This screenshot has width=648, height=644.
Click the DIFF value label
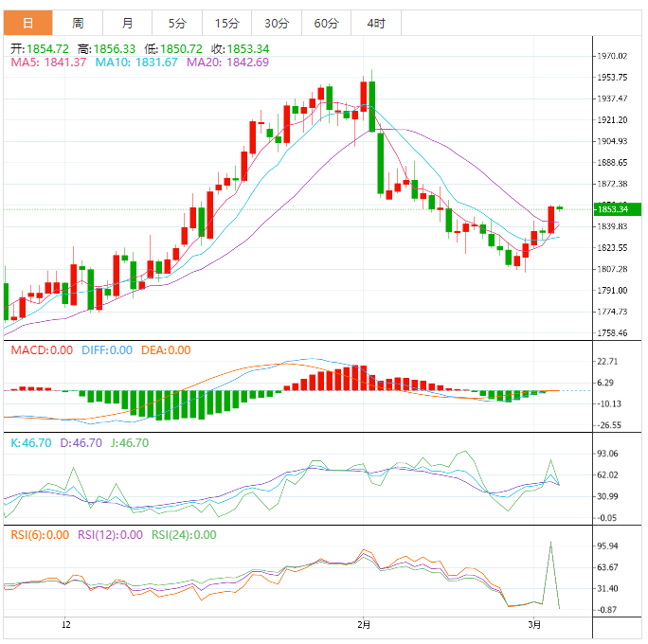[x=106, y=350]
